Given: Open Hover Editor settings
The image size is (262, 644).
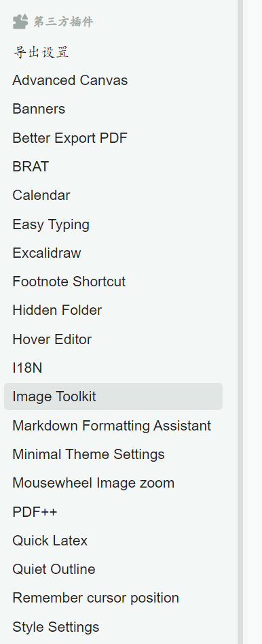Looking at the screenshot, I should coord(113,339).
